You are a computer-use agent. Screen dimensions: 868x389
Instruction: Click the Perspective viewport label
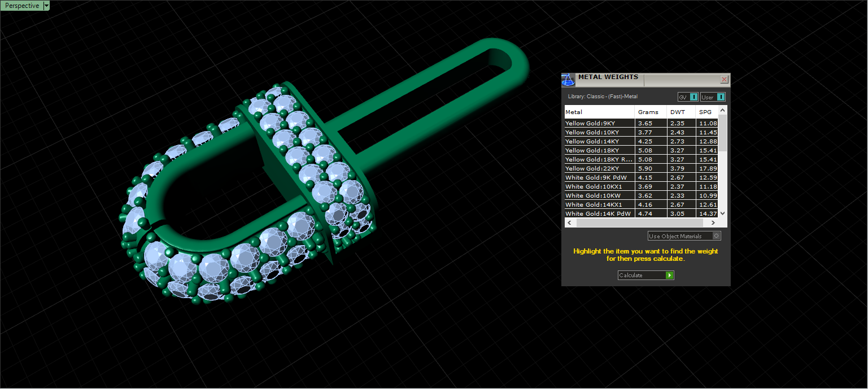[x=22, y=6]
